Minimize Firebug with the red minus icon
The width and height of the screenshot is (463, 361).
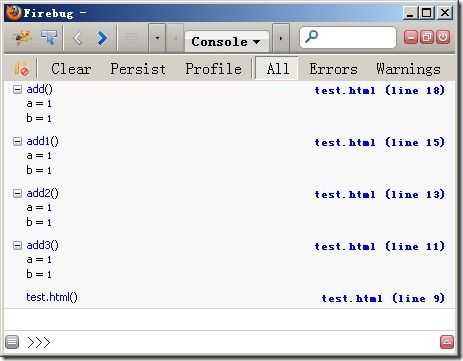pos(411,37)
